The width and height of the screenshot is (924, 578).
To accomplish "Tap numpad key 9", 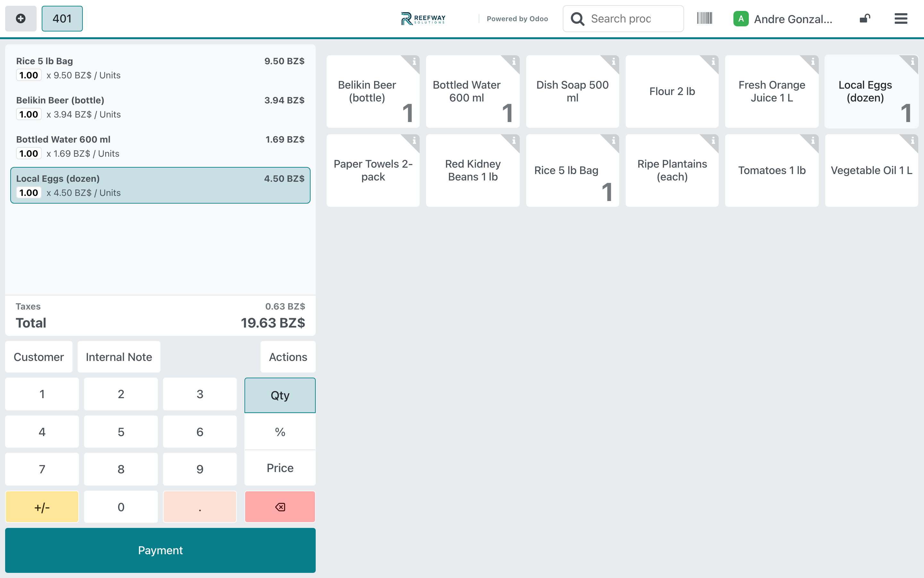I will click(200, 469).
